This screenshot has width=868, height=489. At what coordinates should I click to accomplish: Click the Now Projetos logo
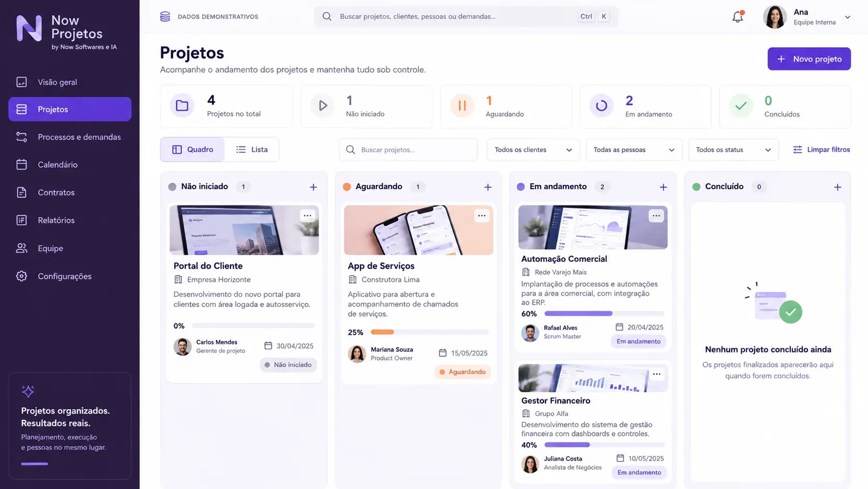tap(66, 33)
